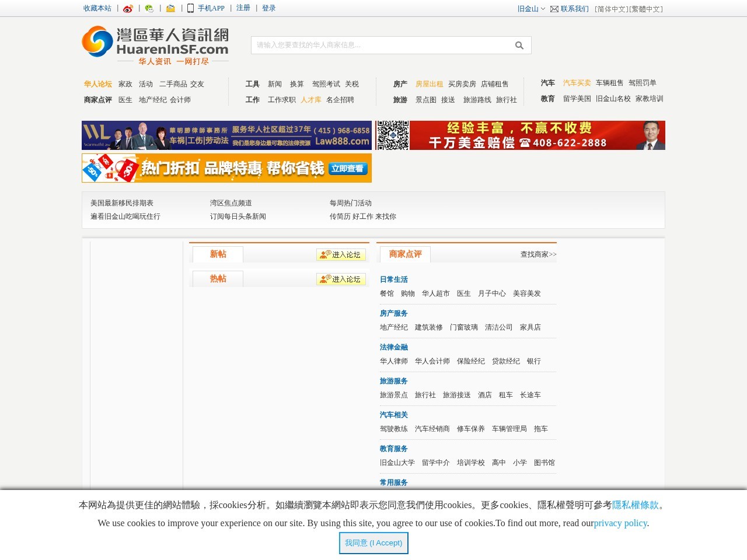This screenshot has width=747, height=560.
Task: Click 登录 to log in
Action: point(269,8)
